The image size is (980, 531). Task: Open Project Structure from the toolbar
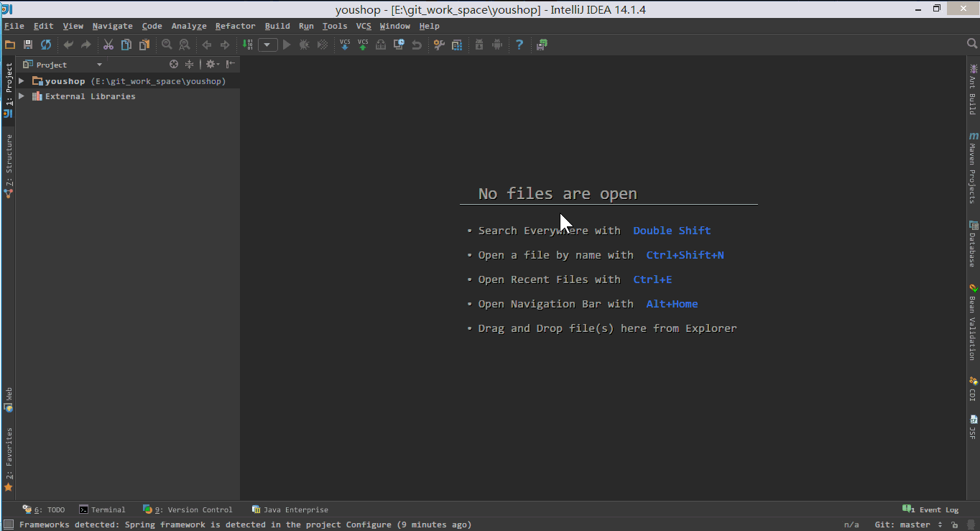457,45
